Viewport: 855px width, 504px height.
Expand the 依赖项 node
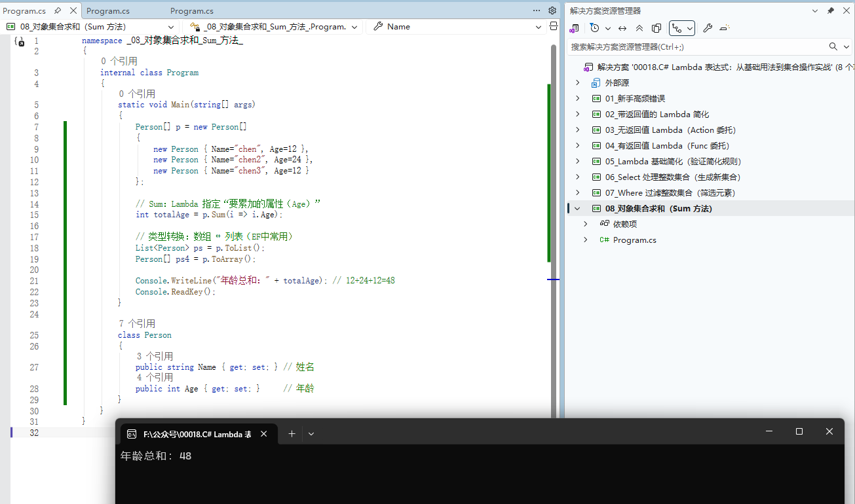click(585, 224)
